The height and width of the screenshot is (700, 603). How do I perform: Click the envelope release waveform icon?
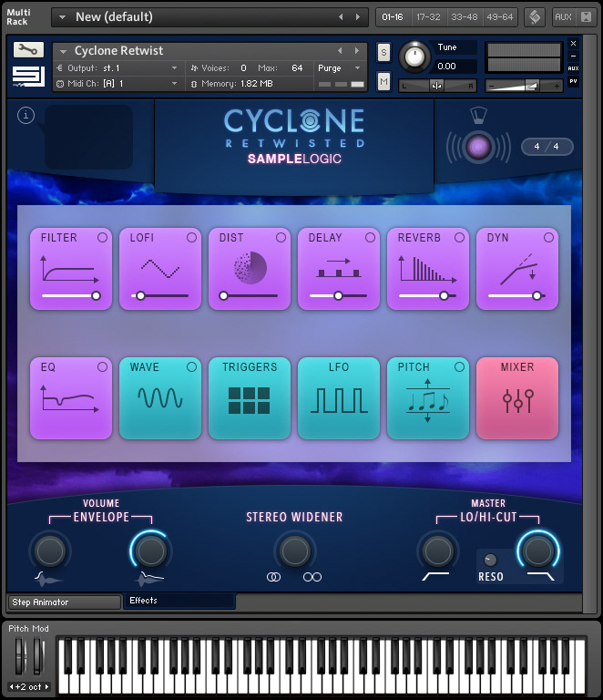tap(151, 579)
